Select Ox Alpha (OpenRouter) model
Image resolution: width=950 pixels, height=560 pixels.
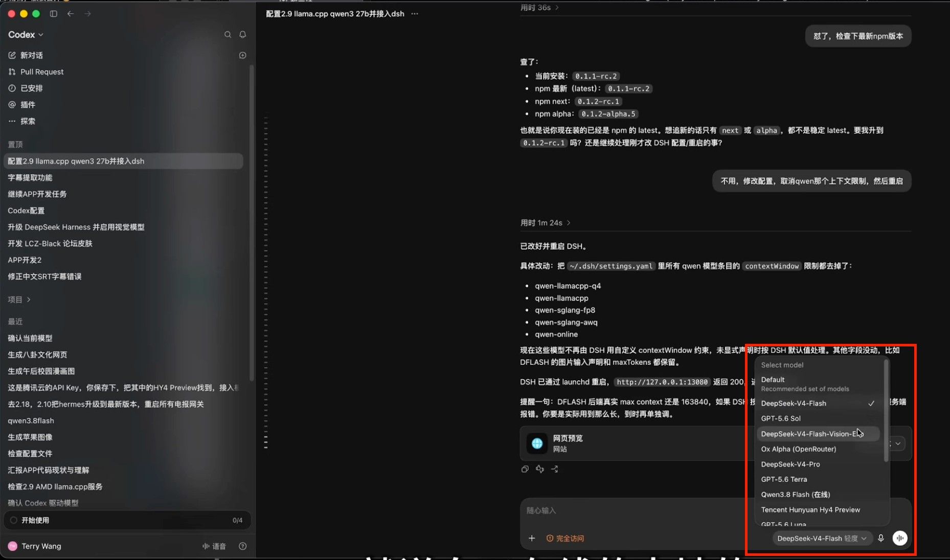click(818, 449)
